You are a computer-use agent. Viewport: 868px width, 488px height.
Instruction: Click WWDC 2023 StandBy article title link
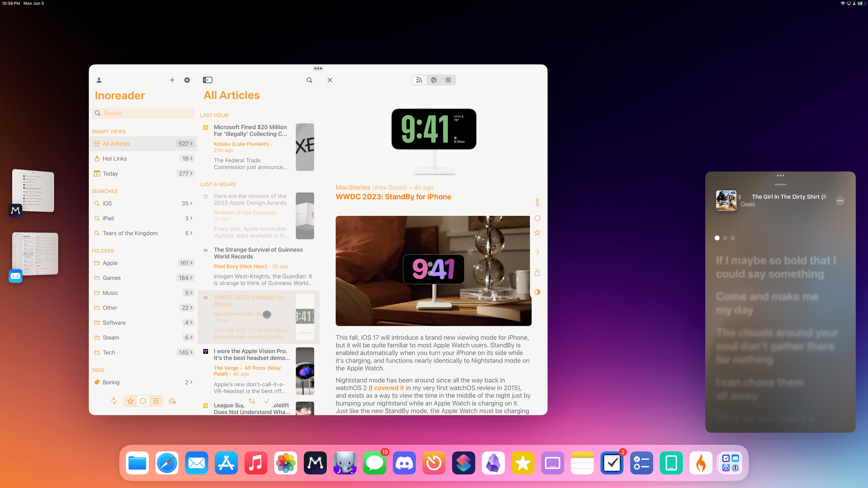[x=393, y=197]
